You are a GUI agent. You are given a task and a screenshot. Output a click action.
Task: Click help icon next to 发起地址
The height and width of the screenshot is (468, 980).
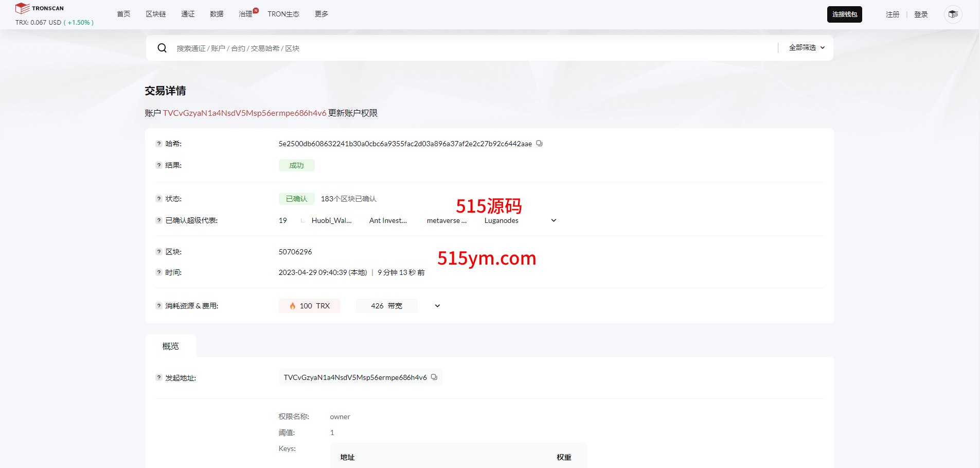pyautogui.click(x=159, y=377)
